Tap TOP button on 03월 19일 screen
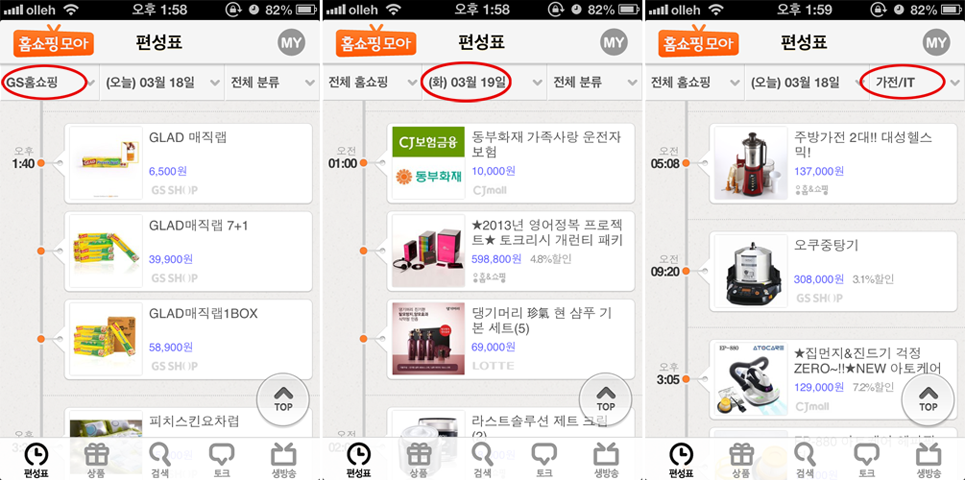 pyautogui.click(x=606, y=400)
